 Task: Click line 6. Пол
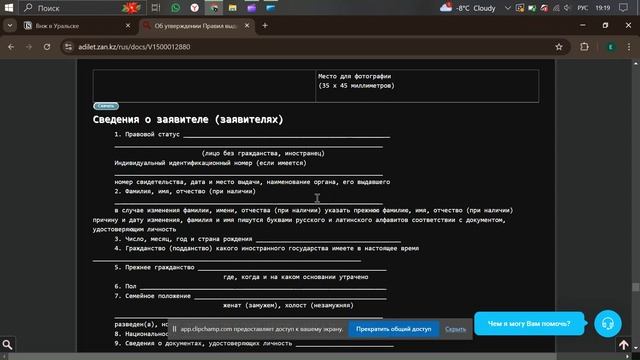click(250, 287)
